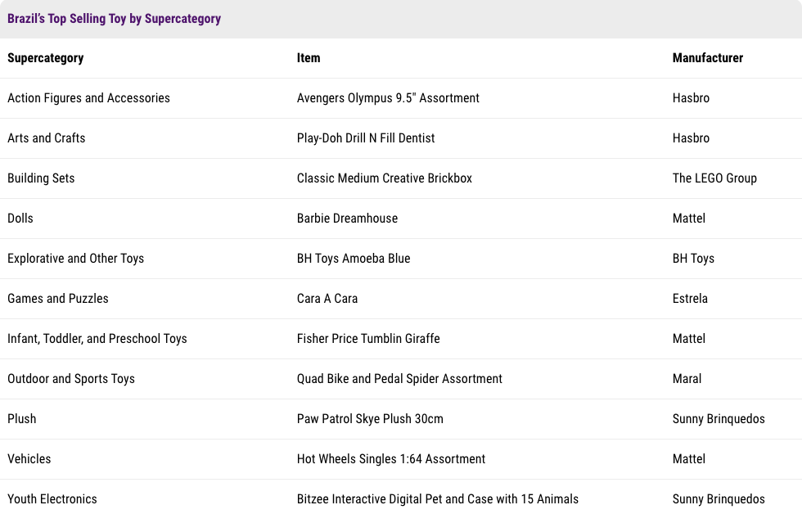Select Explorative and Other Toys category
The image size is (802, 532).
pyautogui.click(x=75, y=259)
